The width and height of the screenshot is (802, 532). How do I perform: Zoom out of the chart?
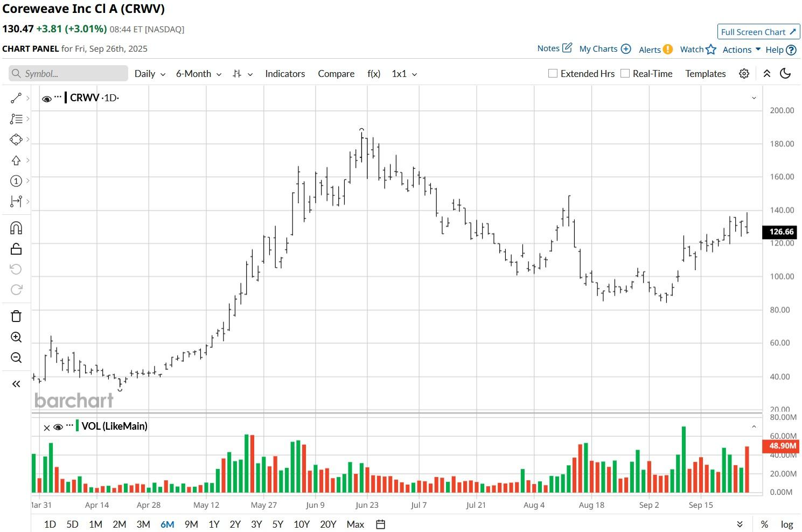16,358
